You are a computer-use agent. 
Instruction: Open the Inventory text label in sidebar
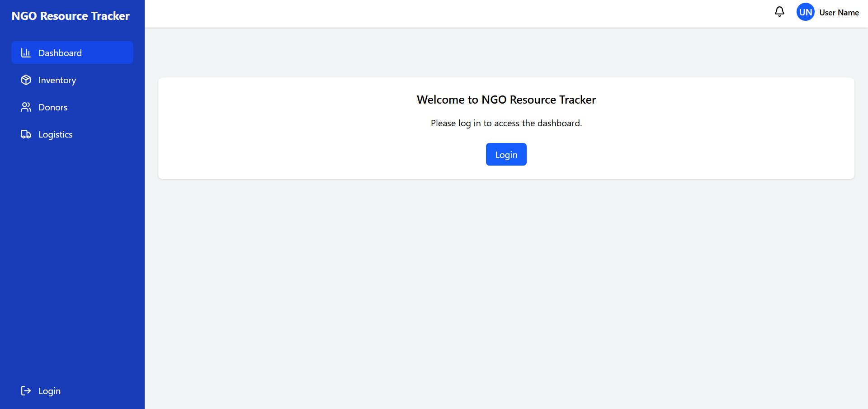pyautogui.click(x=57, y=80)
